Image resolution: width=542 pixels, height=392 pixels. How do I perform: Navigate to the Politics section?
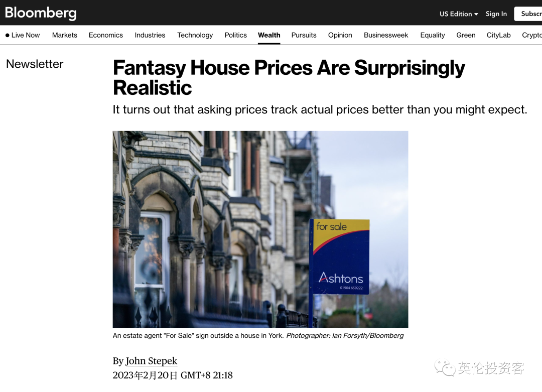[x=236, y=35]
